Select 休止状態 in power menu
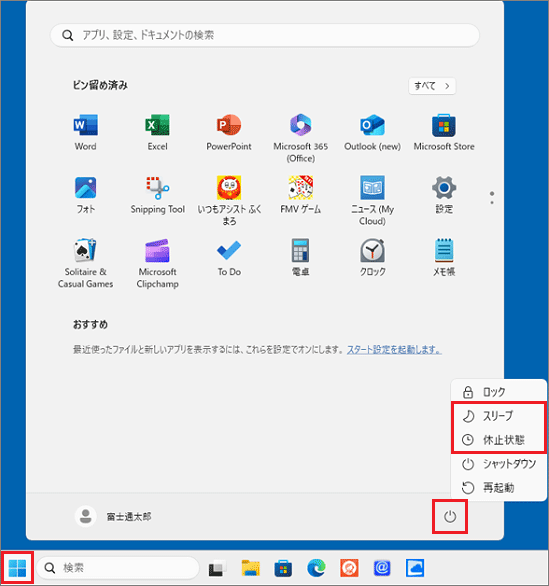 [x=499, y=440]
